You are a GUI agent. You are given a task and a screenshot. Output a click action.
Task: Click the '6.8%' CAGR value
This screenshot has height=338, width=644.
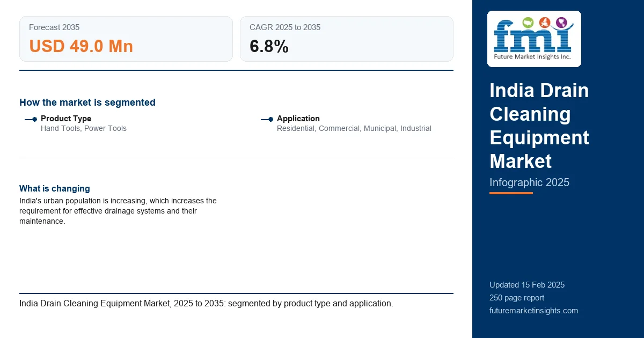pyautogui.click(x=269, y=47)
